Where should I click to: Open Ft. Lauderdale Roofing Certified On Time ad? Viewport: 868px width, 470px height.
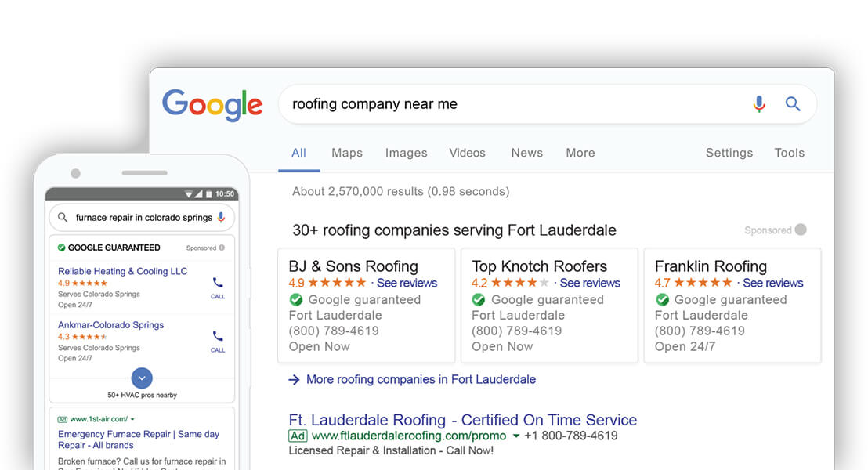(x=463, y=420)
